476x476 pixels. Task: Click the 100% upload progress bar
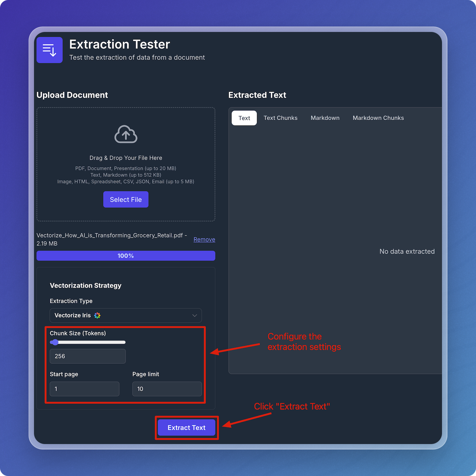pyautogui.click(x=126, y=256)
